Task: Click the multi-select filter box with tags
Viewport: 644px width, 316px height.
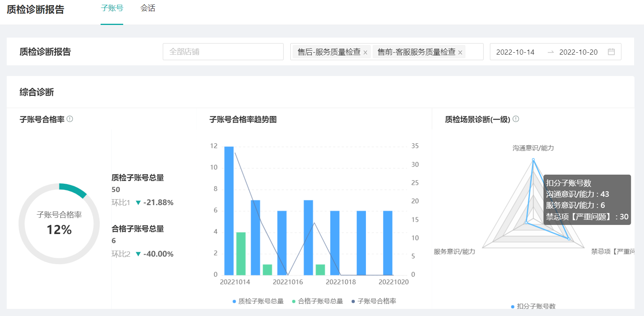Action: click(387, 52)
